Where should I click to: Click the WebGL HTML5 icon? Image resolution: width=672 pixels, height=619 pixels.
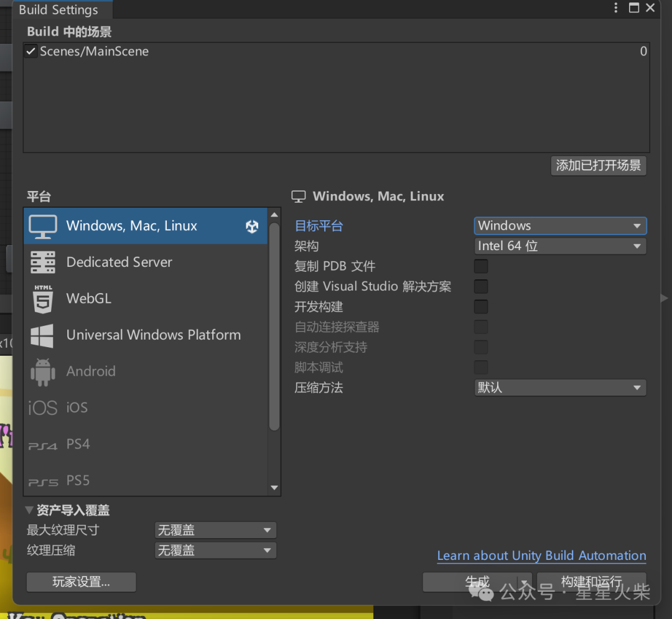click(x=43, y=299)
